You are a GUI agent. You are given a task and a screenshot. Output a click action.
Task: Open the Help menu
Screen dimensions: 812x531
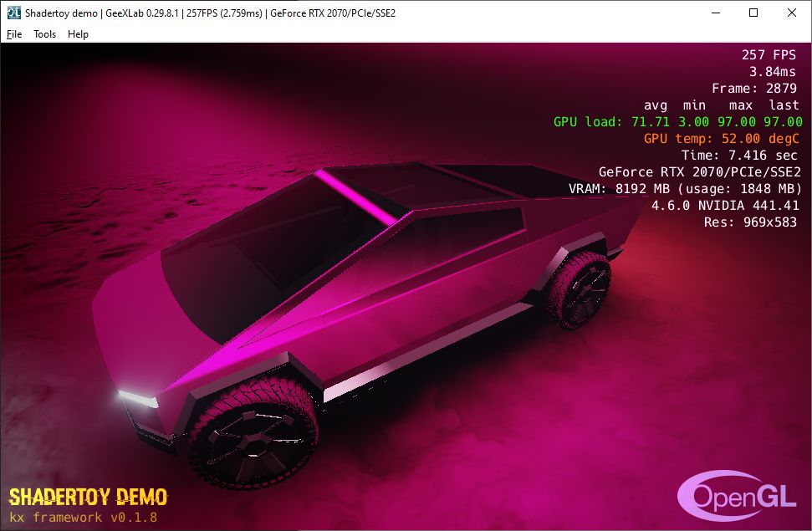(x=78, y=34)
